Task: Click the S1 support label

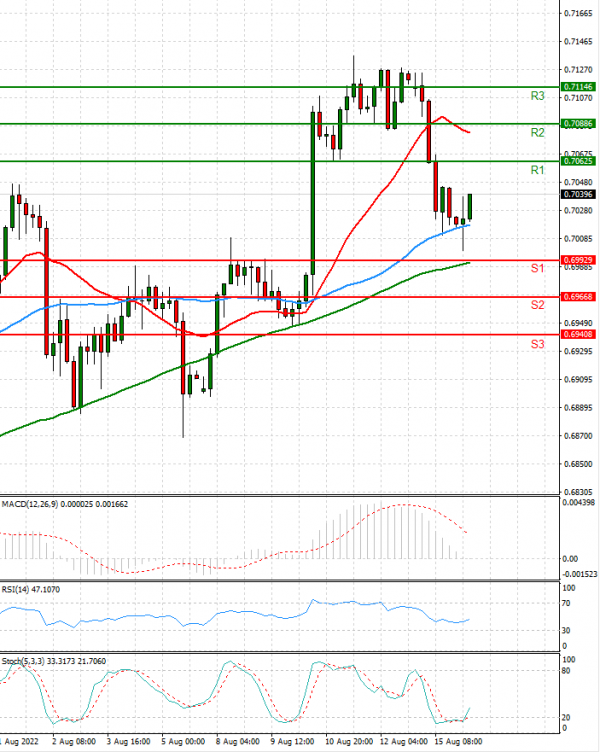Action: 538,268
